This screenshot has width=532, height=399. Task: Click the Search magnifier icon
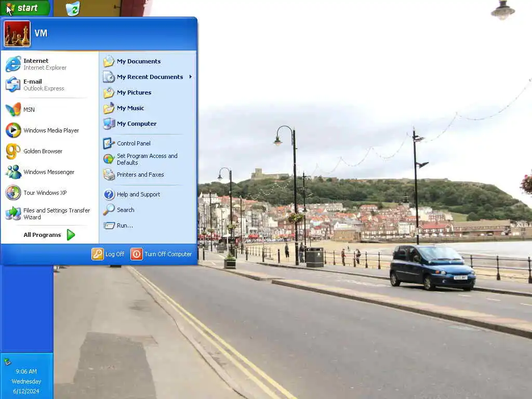[x=109, y=210]
